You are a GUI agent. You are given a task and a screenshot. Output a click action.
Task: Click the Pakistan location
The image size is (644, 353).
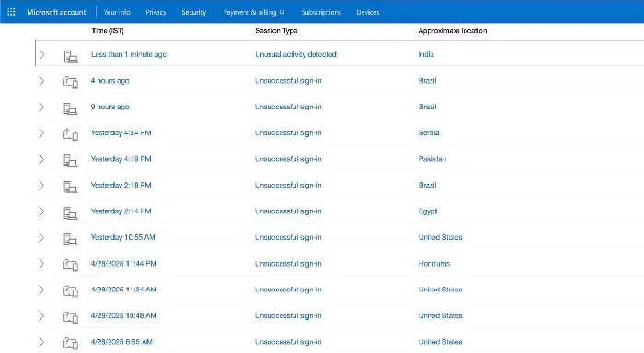coord(432,159)
